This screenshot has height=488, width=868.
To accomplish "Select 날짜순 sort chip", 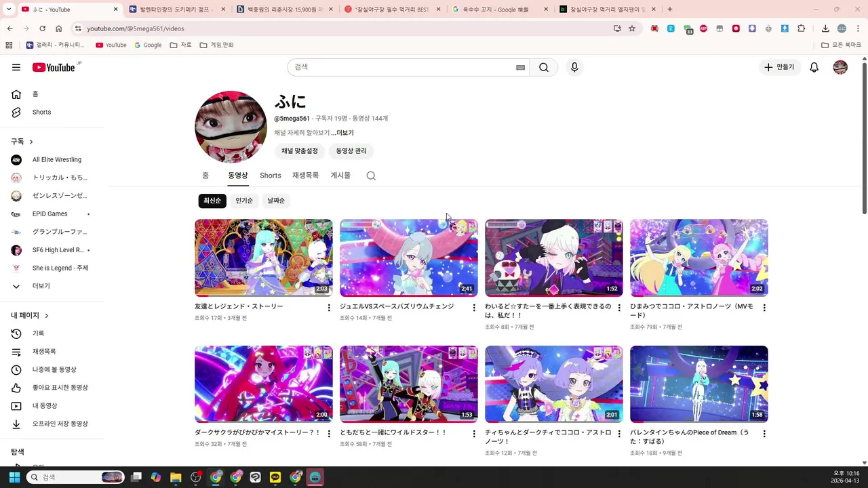I will point(276,201).
